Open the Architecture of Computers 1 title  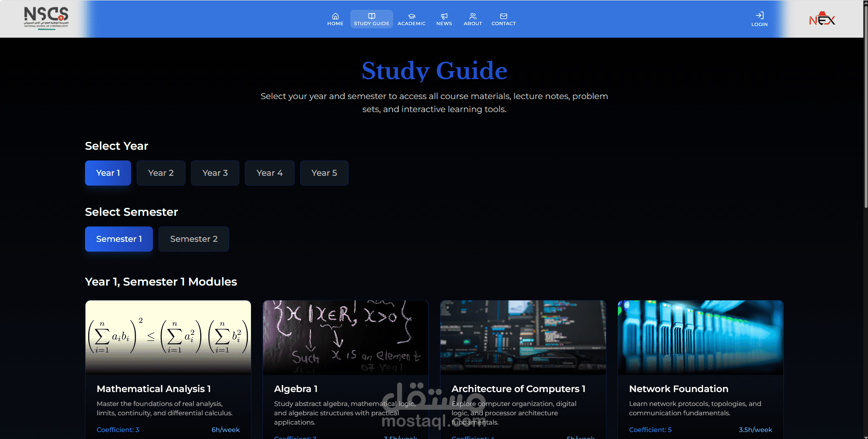[519, 389]
